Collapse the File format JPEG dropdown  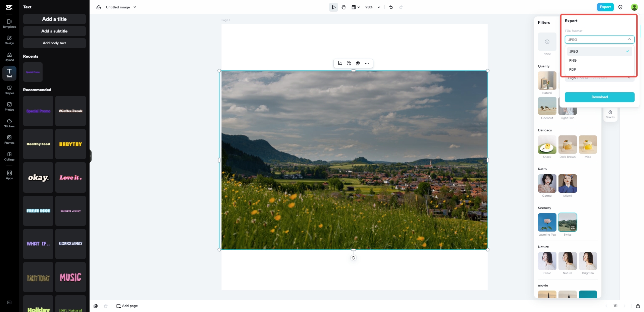coord(599,40)
